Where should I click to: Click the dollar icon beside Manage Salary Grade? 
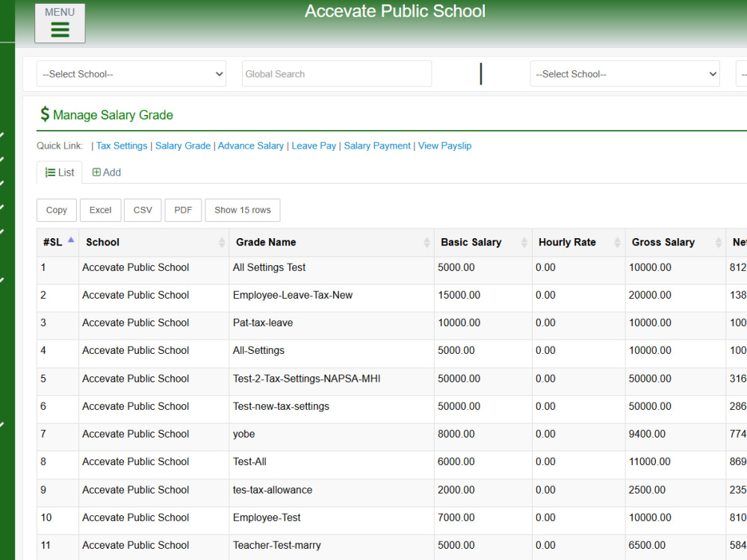(45, 114)
